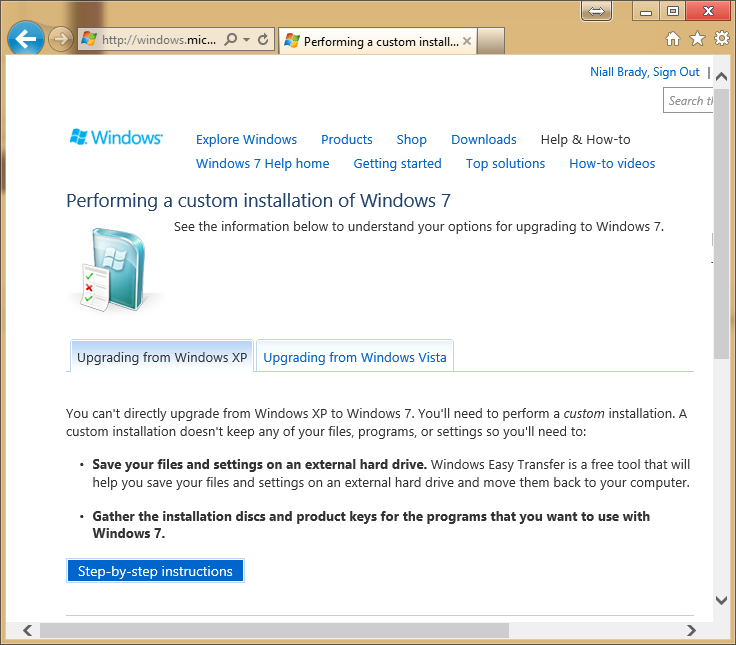Click the browser forward arrow button

61,39
